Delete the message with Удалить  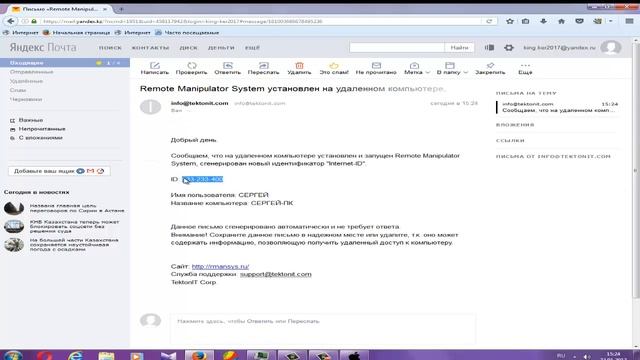point(299,68)
